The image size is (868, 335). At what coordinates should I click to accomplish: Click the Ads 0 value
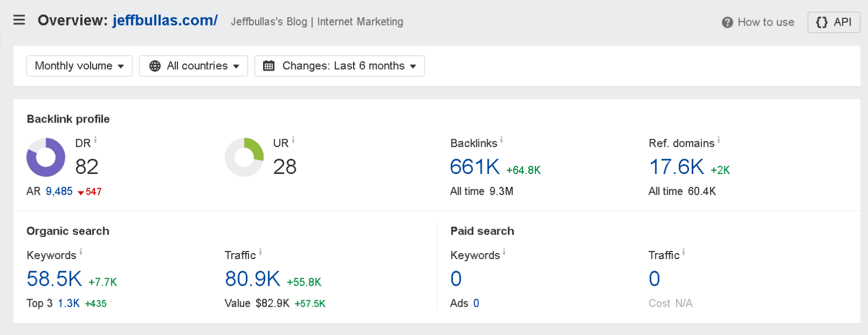[476, 304]
